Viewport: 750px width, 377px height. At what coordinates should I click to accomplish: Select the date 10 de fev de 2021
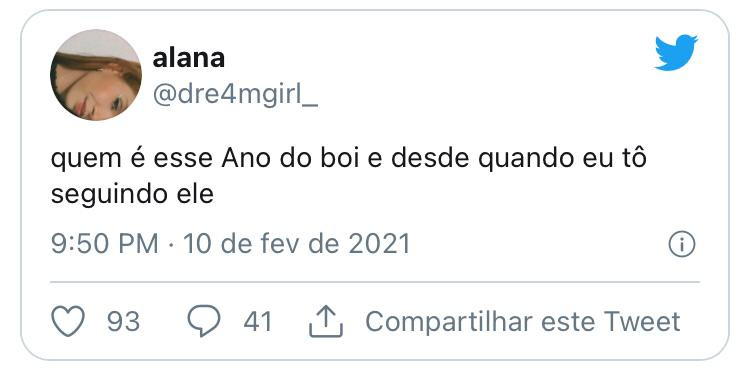(x=297, y=244)
